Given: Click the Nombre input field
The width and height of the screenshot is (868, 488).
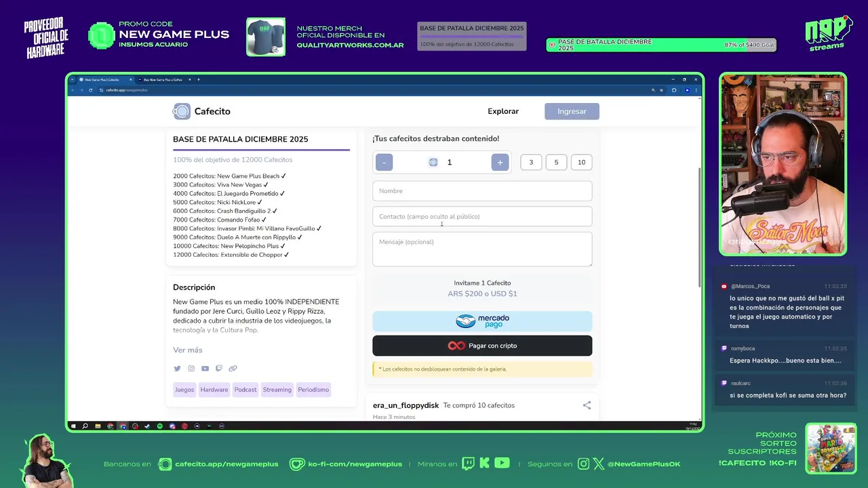Looking at the screenshot, I should 482,191.
